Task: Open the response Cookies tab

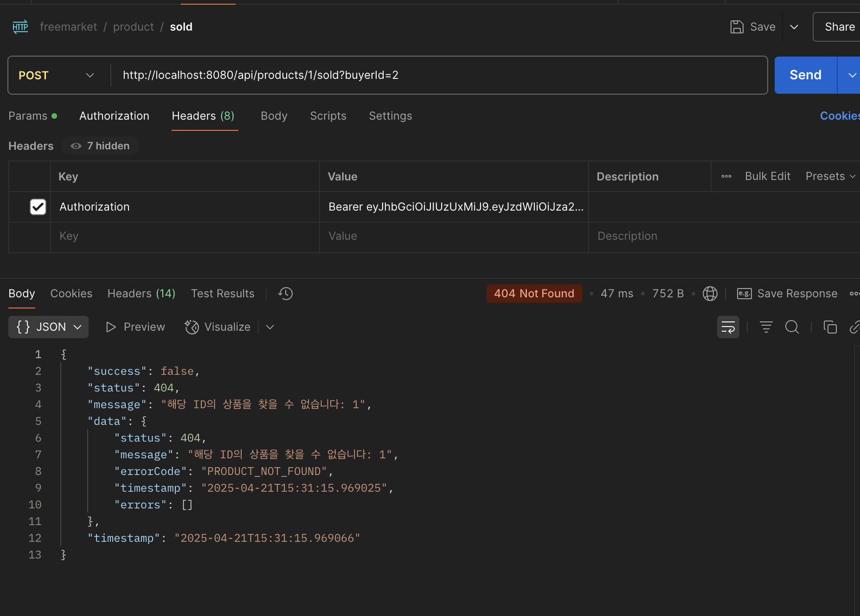Action: [71, 294]
